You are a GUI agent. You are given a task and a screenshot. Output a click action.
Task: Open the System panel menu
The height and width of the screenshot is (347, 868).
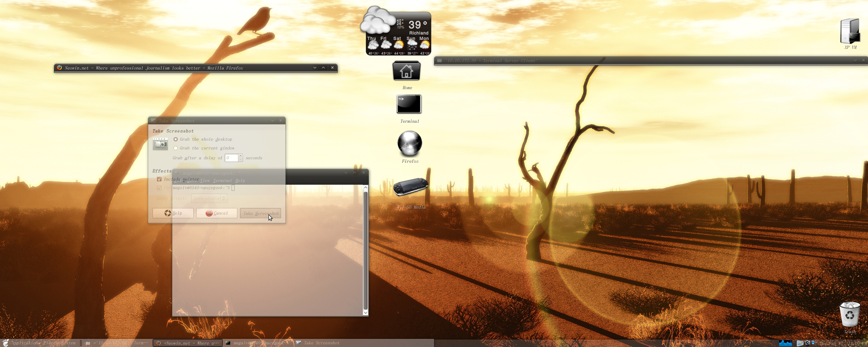click(x=68, y=343)
